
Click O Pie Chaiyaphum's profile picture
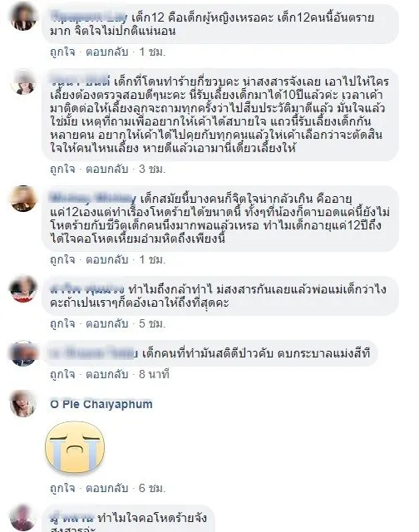click(23, 403)
